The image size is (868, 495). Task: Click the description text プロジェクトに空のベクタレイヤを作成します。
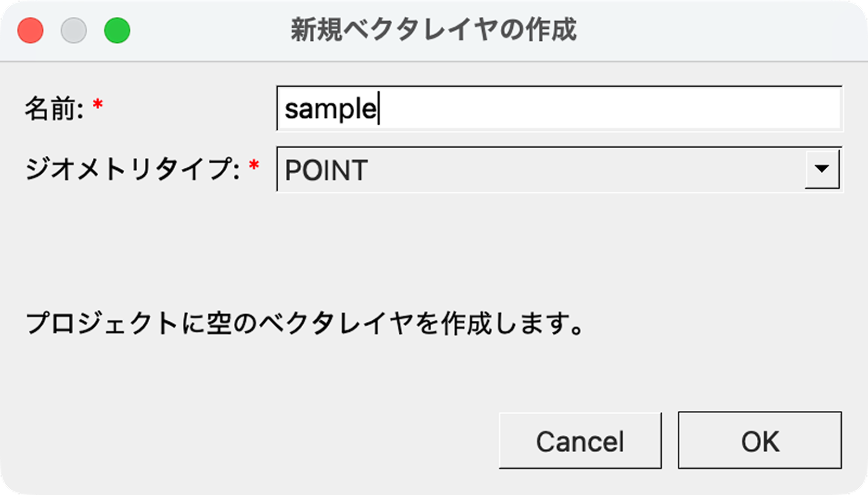(x=305, y=323)
